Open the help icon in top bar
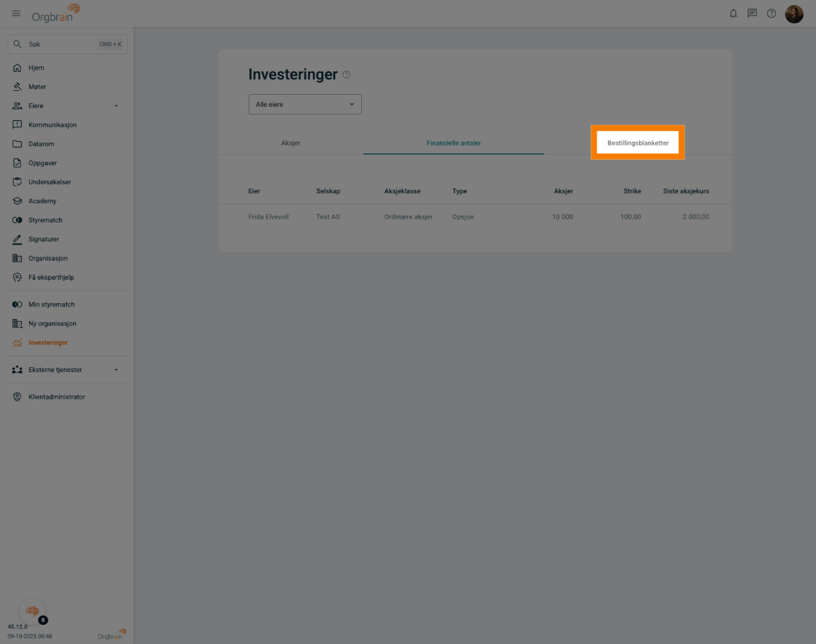Screen dimensions: 816x644 (771, 13)
